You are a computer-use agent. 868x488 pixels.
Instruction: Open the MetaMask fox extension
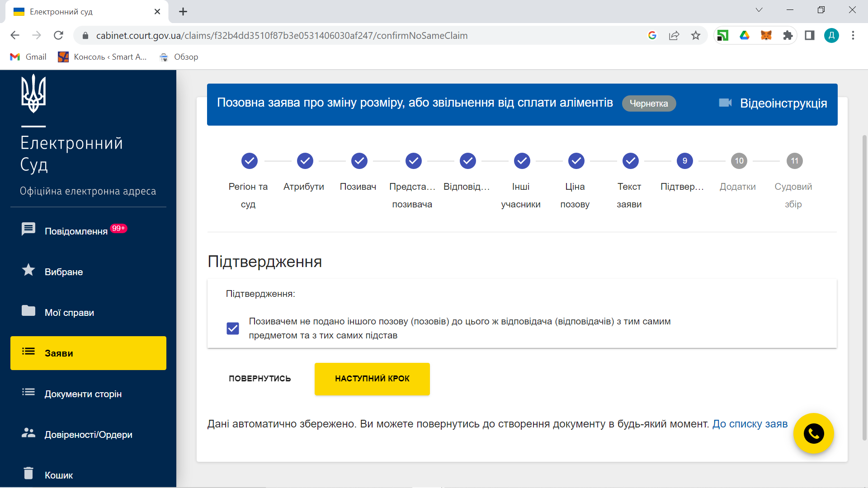[x=766, y=35]
